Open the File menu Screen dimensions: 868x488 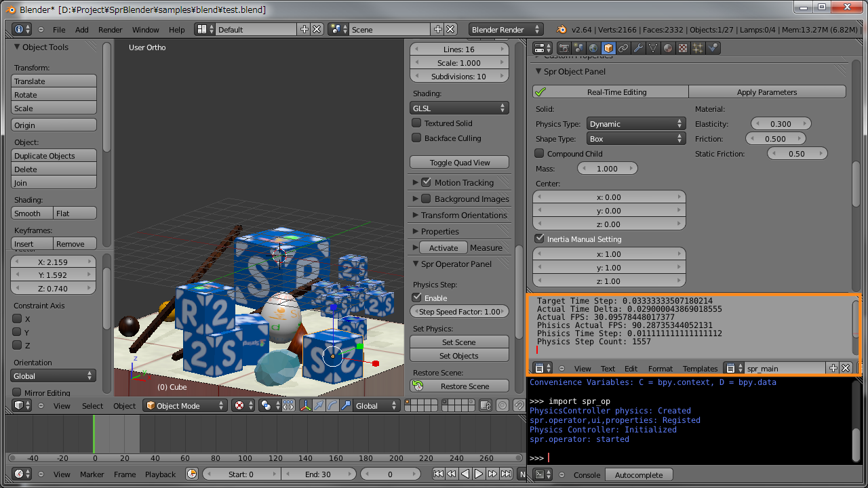59,30
